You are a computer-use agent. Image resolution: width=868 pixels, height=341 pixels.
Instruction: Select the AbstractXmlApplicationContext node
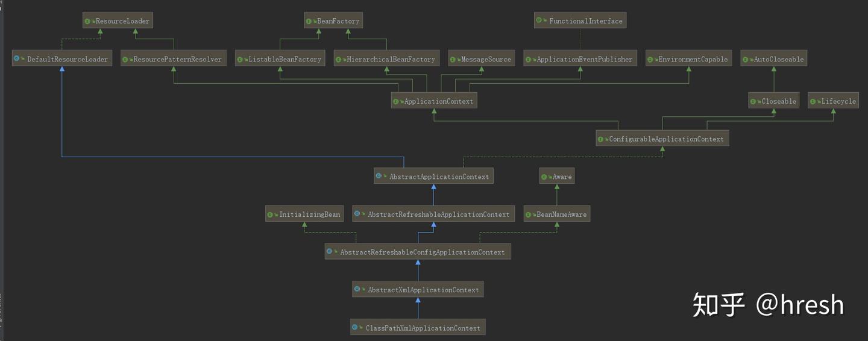(418, 290)
